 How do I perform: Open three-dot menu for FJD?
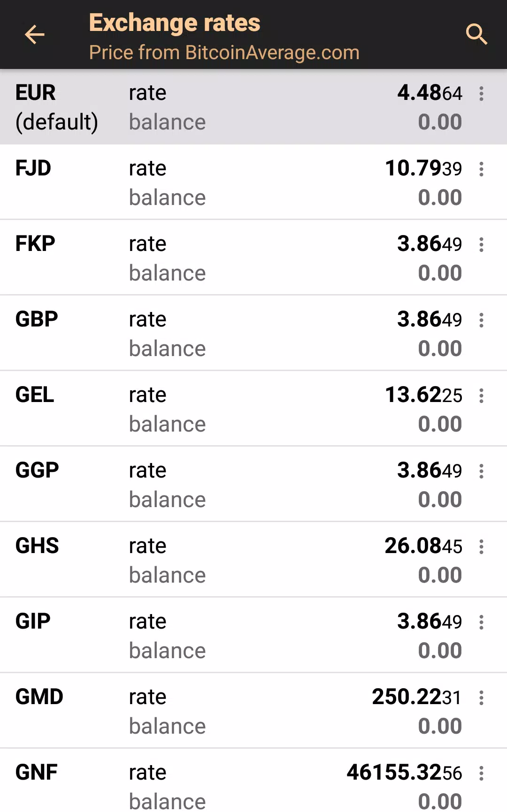pyautogui.click(x=481, y=169)
